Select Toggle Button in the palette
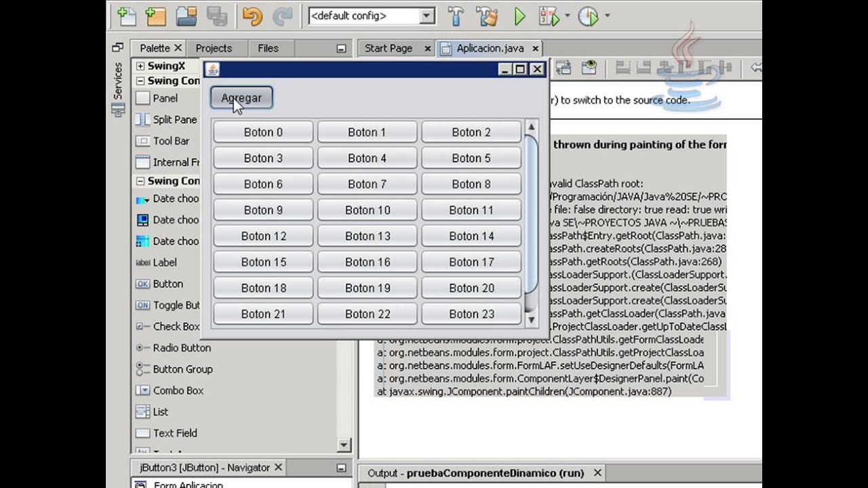868x488 pixels. [167, 305]
